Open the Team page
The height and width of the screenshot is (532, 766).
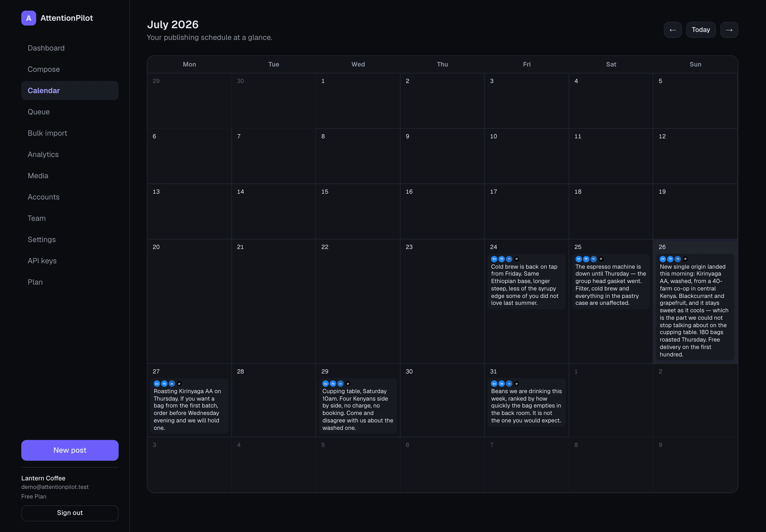point(70,218)
